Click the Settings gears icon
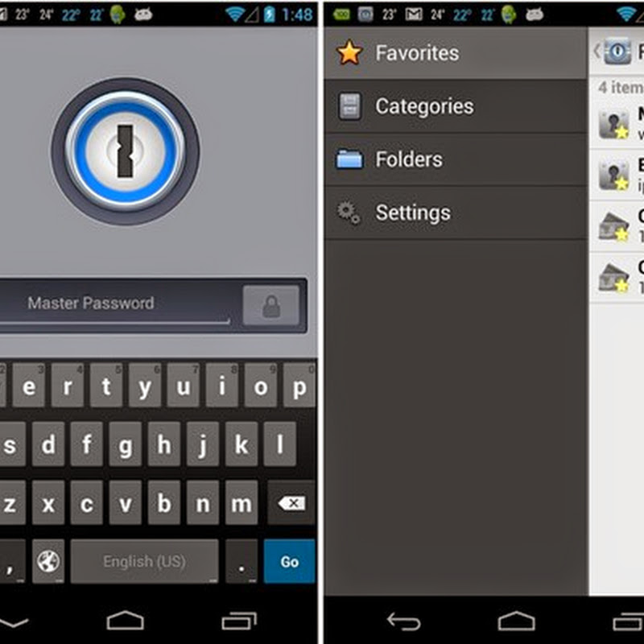The image size is (644, 644). point(349,213)
